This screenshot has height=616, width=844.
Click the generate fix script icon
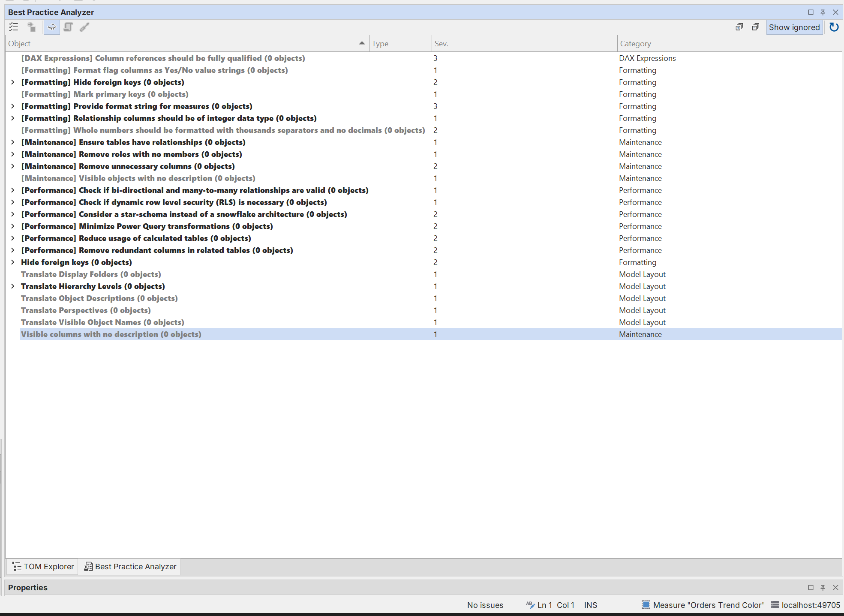click(x=68, y=27)
